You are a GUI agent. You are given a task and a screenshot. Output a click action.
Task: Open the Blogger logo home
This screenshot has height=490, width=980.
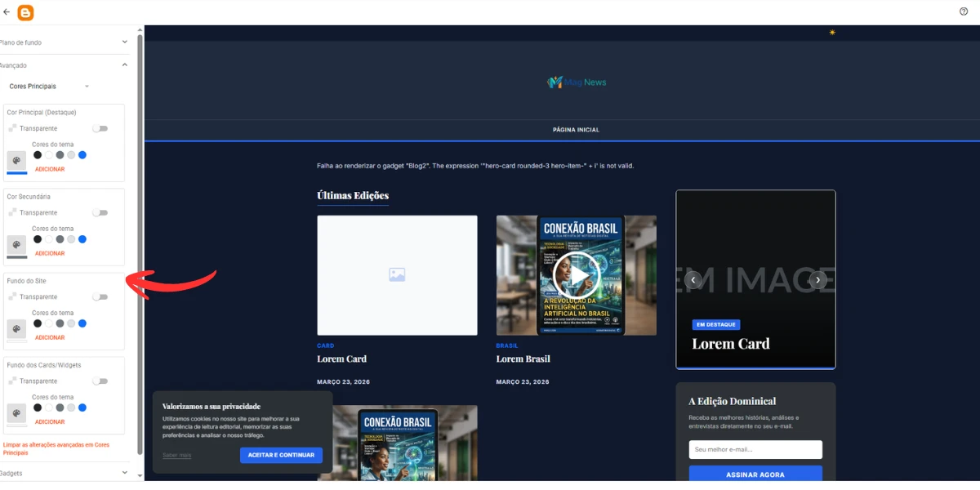pyautogui.click(x=25, y=12)
